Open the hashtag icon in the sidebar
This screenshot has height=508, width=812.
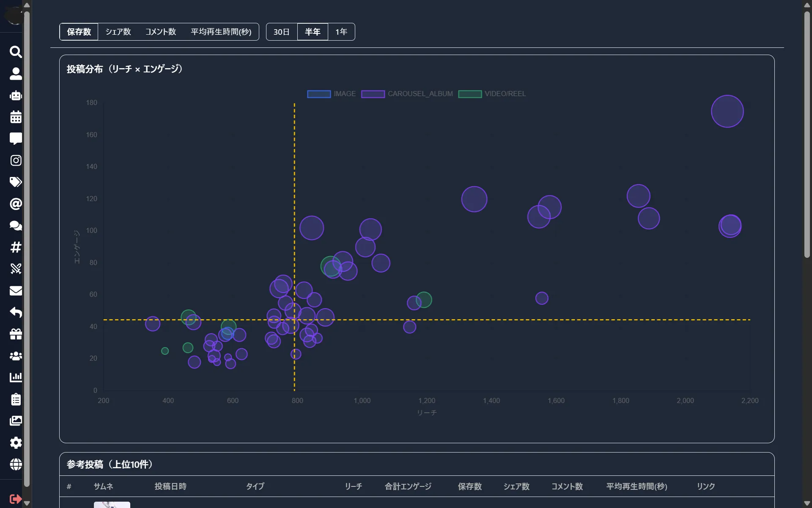[16, 247]
